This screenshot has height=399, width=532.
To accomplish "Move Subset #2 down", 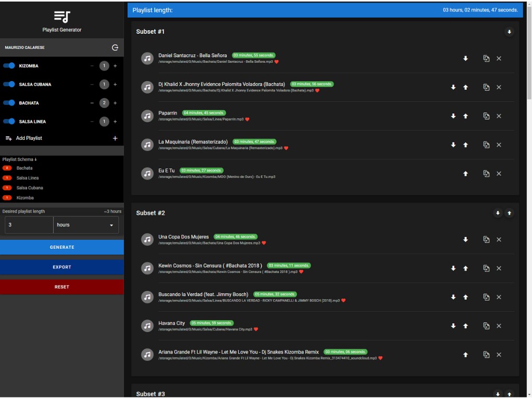I will [x=498, y=213].
